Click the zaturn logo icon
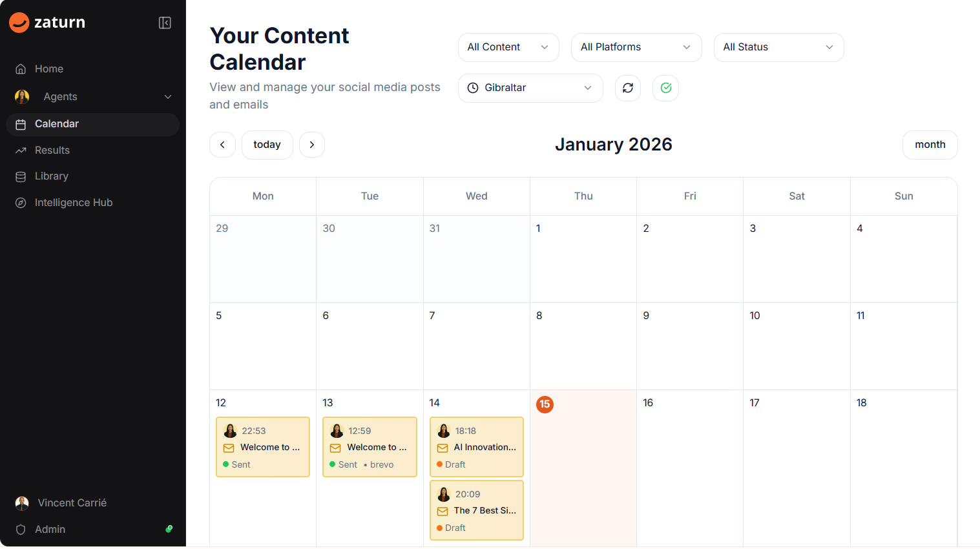Screen dimensions: 980x549 [x=19, y=23]
